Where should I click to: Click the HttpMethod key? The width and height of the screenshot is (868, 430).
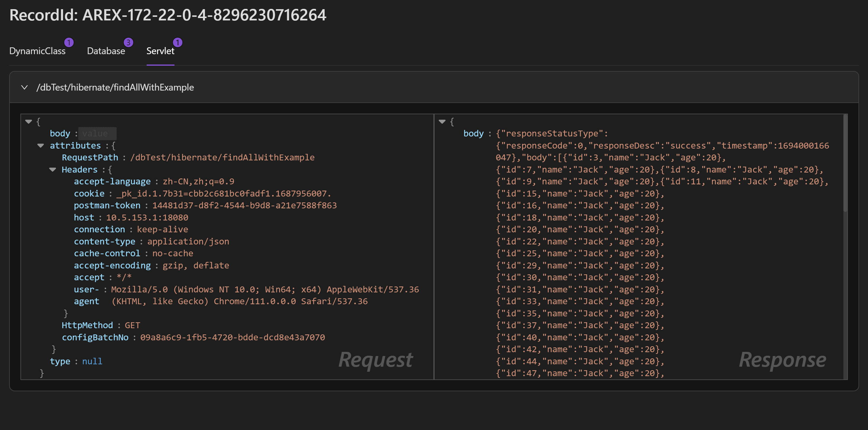point(87,325)
